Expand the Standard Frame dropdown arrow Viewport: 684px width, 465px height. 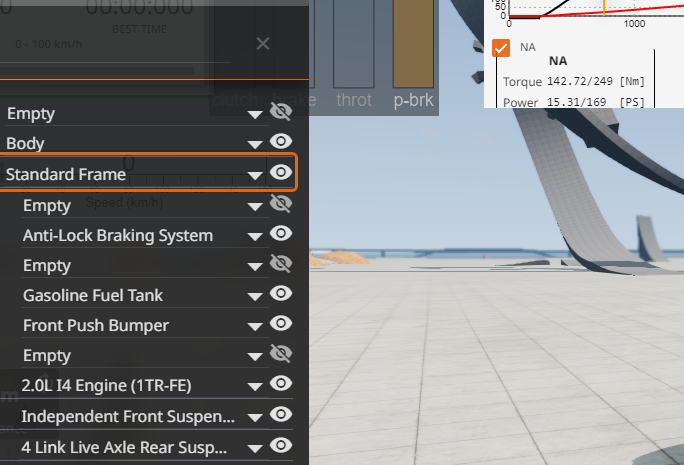[x=256, y=176]
